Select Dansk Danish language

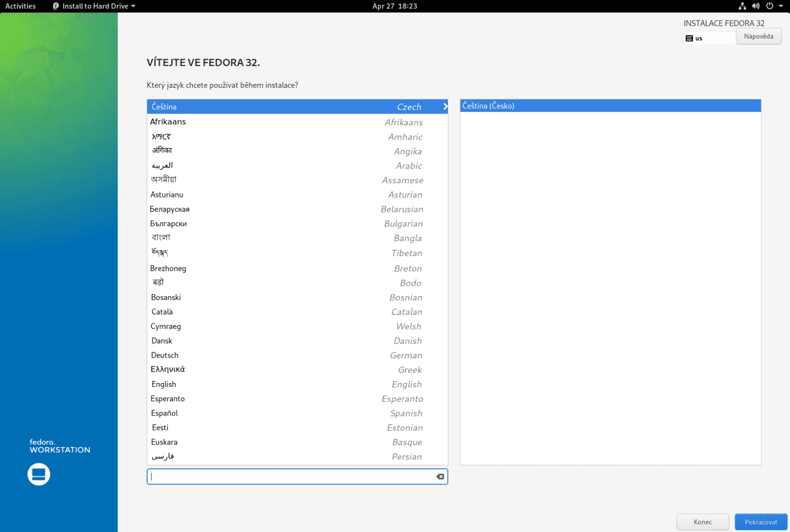tap(297, 341)
